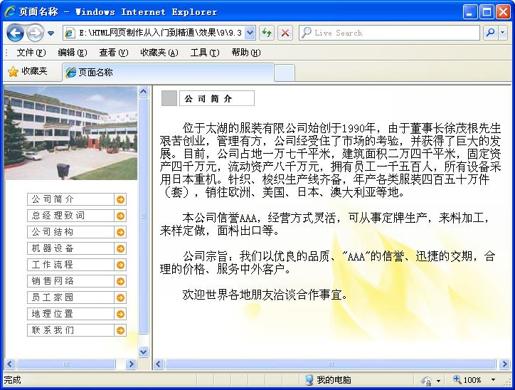Click the 我的电脑 security zone icon
Image resolution: width=515 pixels, height=390 pixels.
(309, 380)
